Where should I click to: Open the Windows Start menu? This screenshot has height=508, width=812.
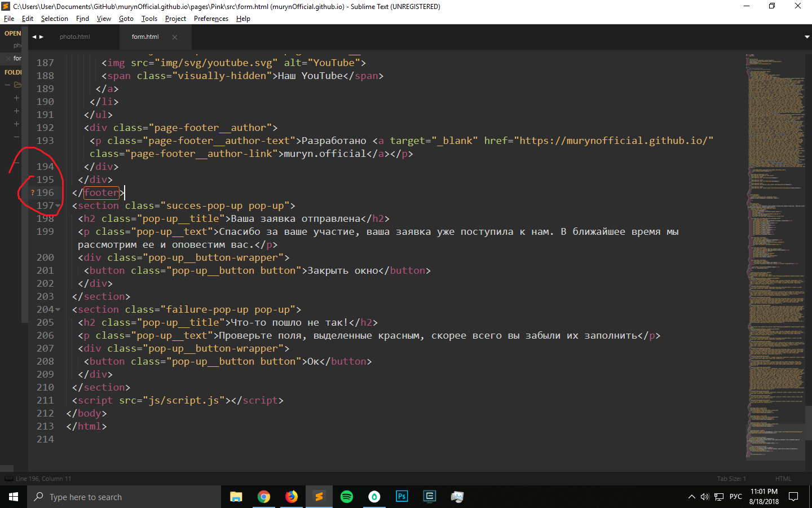click(x=14, y=497)
